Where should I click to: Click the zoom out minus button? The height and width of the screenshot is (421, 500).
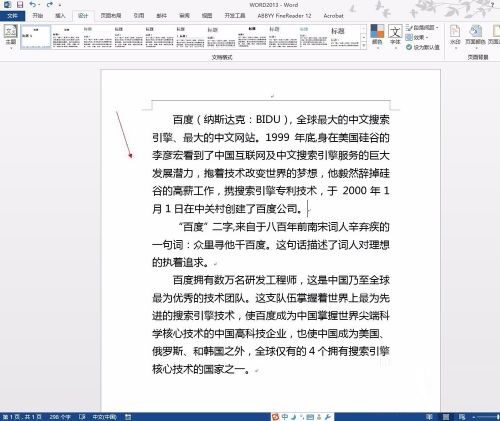pyautogui.click(x=473, y=417)
